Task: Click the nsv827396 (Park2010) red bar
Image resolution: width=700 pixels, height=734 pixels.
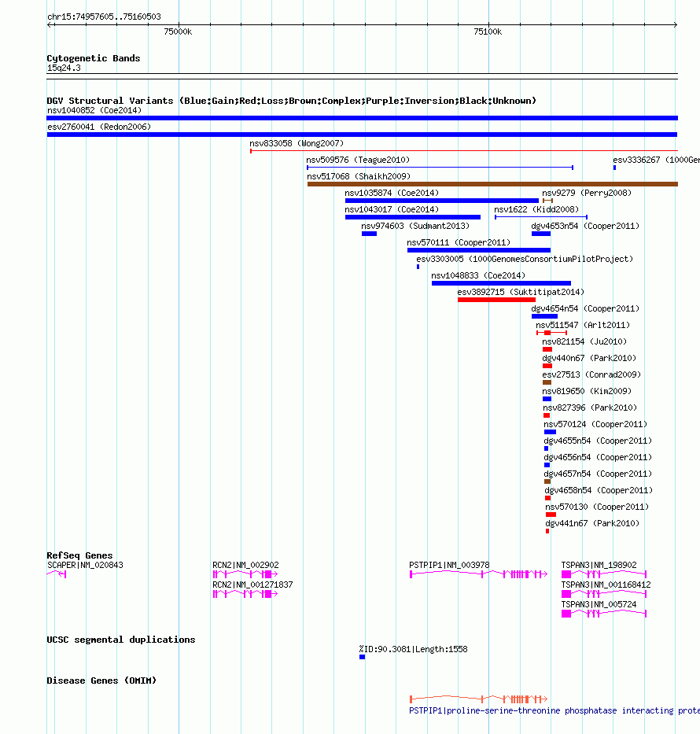Action: pos(547,415)
